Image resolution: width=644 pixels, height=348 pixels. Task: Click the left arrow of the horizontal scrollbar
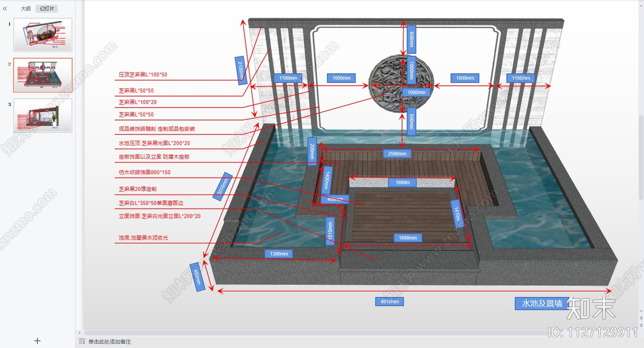click(80, 333)
